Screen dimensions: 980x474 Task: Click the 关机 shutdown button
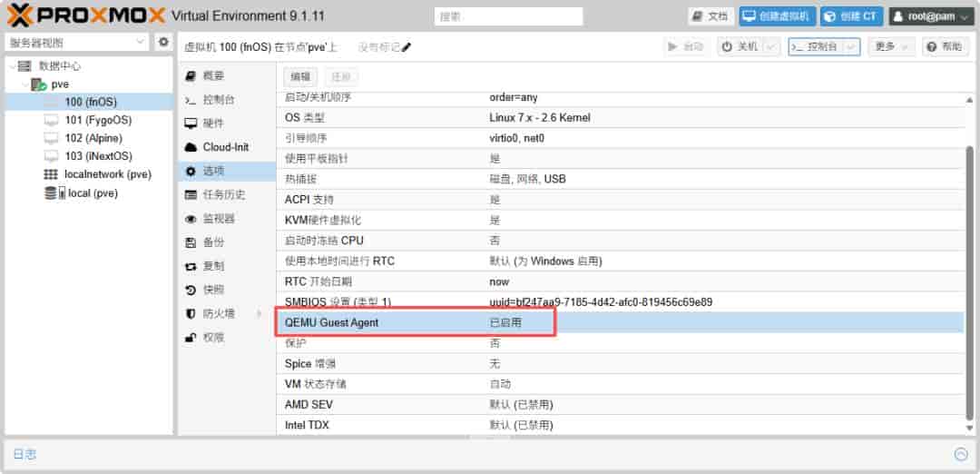point(740,47)
